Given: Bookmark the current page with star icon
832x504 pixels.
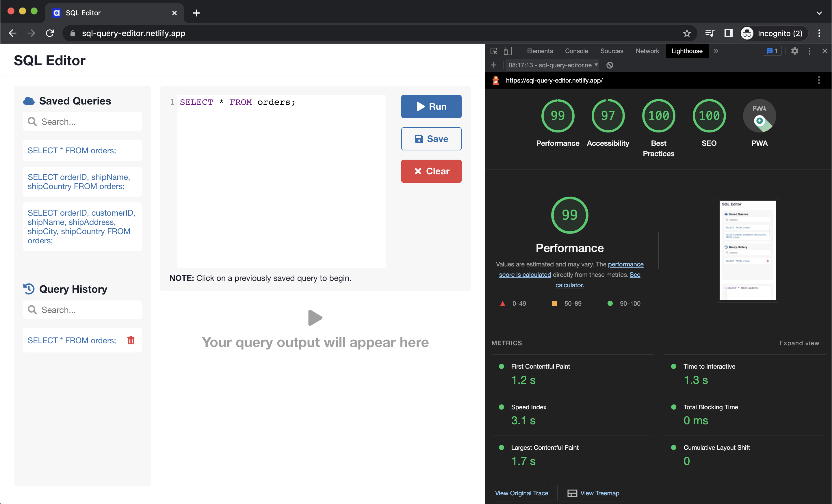Looking at the screenshot, I should [x=687, y=33].
